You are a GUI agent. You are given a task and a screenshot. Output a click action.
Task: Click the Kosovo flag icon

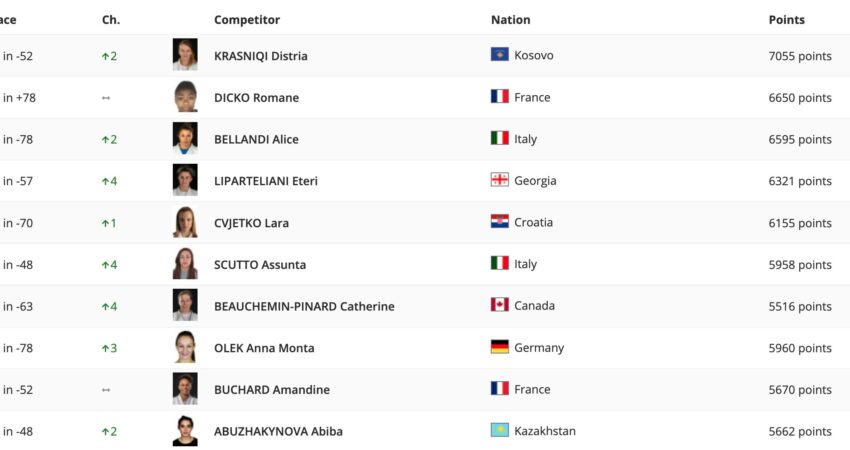(x=500, y=55)
